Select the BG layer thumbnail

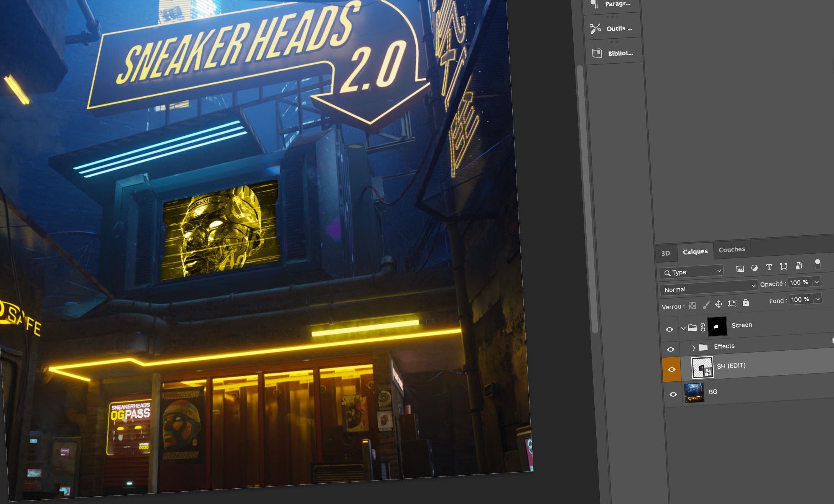pyautogui.click(x=694, y=392)
